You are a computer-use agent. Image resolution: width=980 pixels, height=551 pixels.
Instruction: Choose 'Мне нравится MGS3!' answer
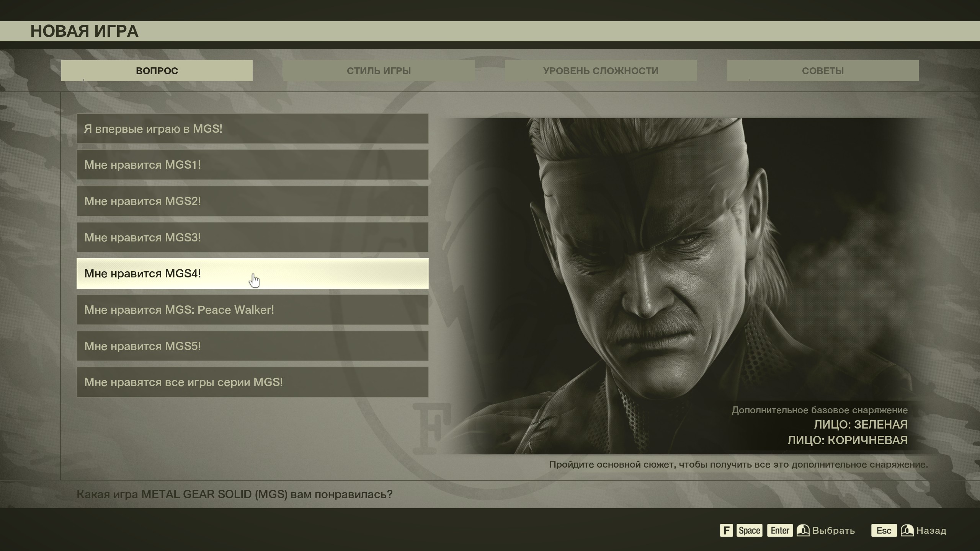[253, 237]
